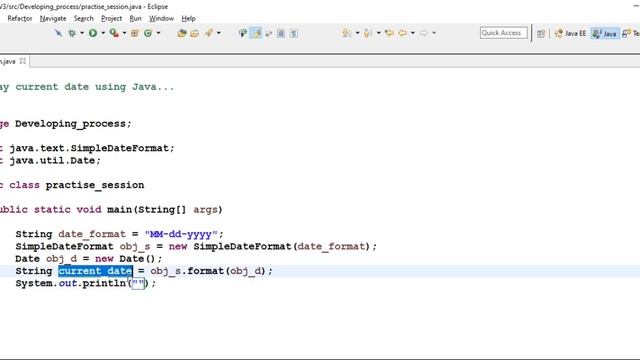Open the Next Annotation dropdown arrow
Image resolution: width=640 pixels, height=360 pixels.
(357, 33)
